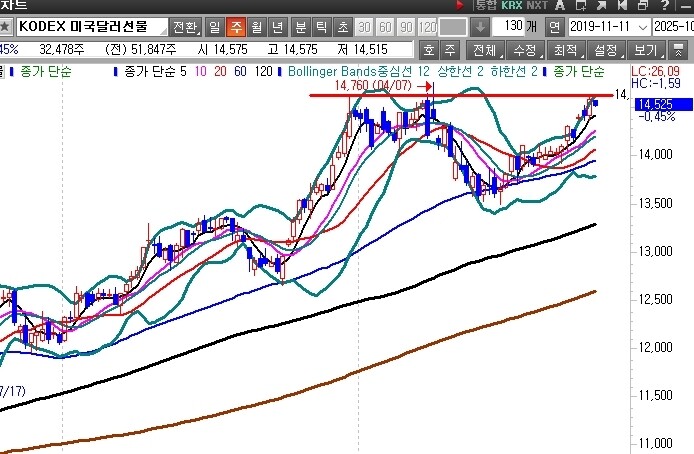Click the red horizontal resistance line
The width and height of the screenshot is (694, 454).
(461, 95)
